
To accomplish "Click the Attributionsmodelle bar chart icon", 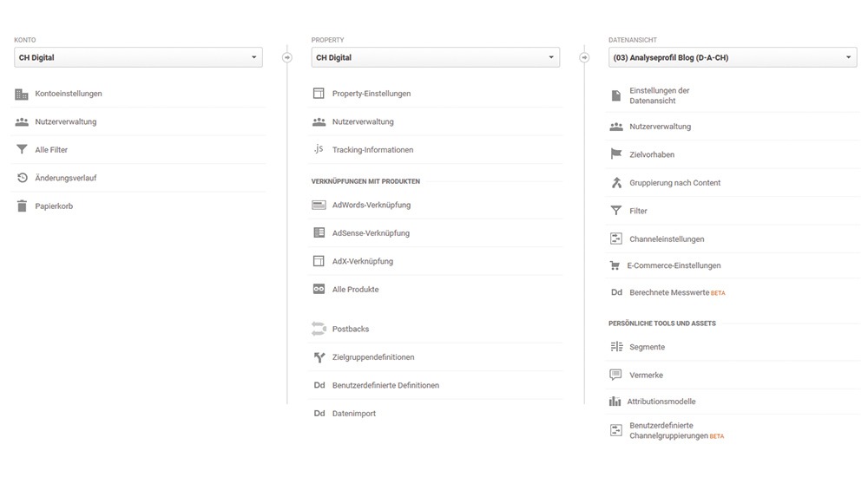I will click(615, 402).
